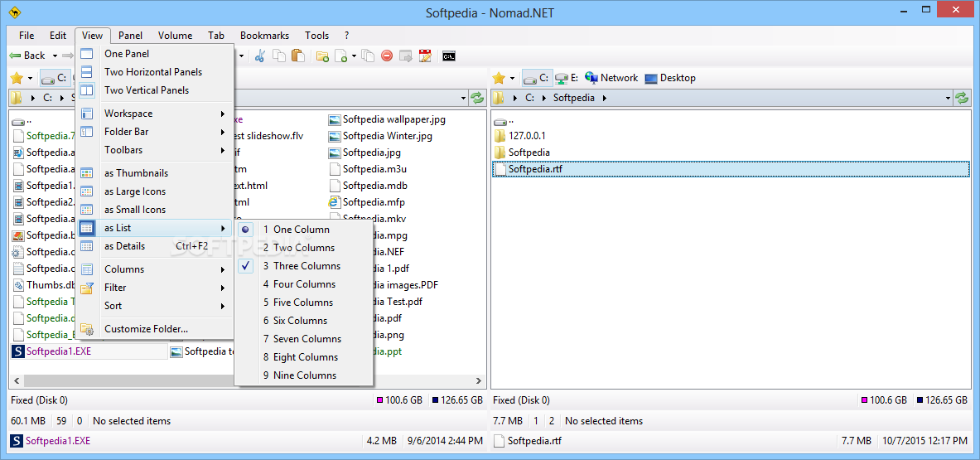Click the magenta 100.6 GB indicator in left status bar
The image size is (980, 460).
coord(399,400)
